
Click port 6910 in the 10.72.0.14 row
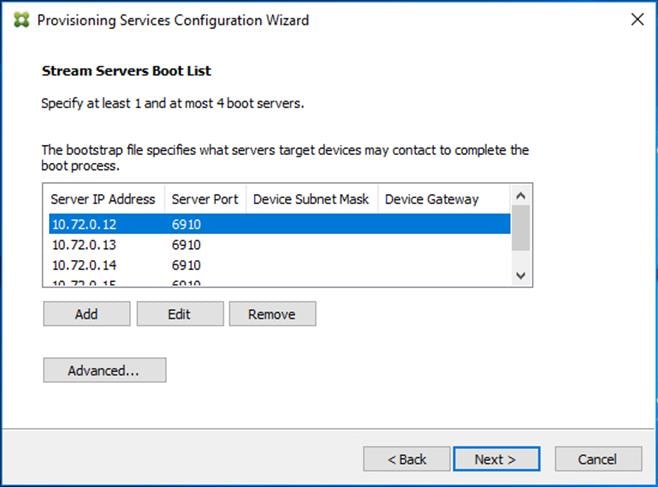(186, 266)
